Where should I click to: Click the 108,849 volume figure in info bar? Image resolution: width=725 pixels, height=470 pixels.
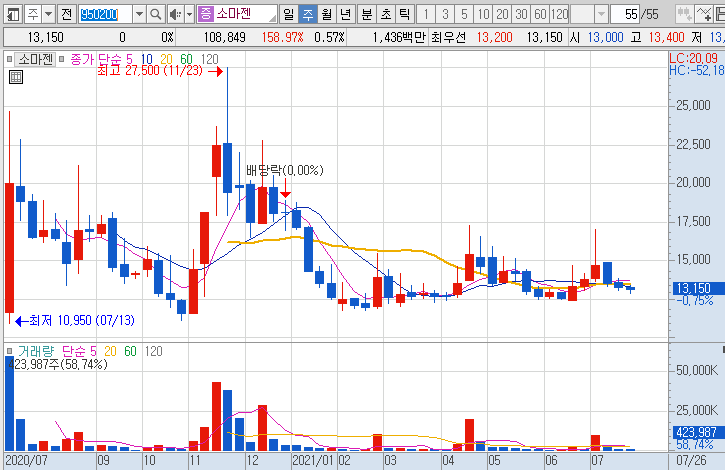pyautogui.click(x=225, y=37)
